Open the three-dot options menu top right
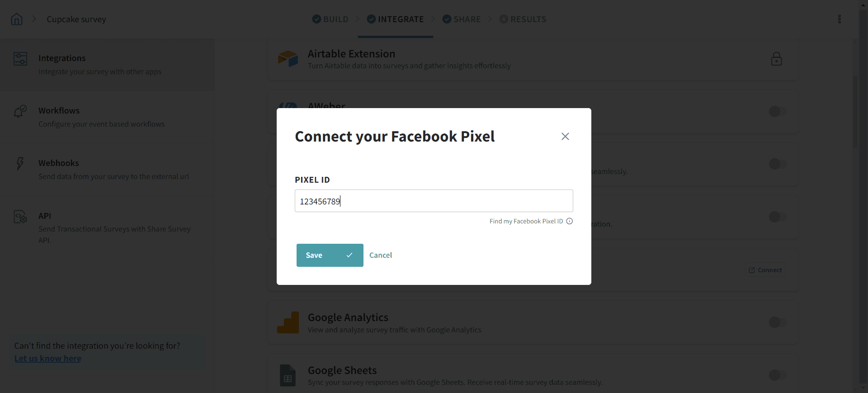This screenshot has height=393, width=868. [840, 19]
